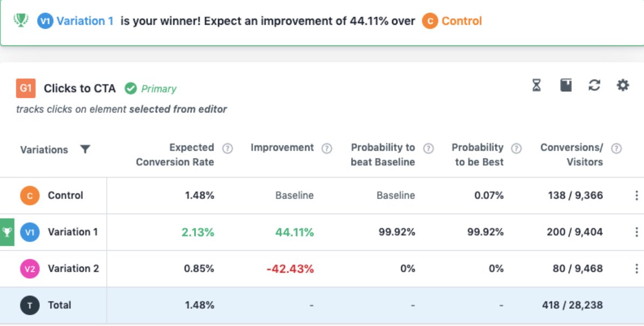Select the Variation 1 winner trophy marker
Screen dimensions: 644x326
click(x=7, y=232)
